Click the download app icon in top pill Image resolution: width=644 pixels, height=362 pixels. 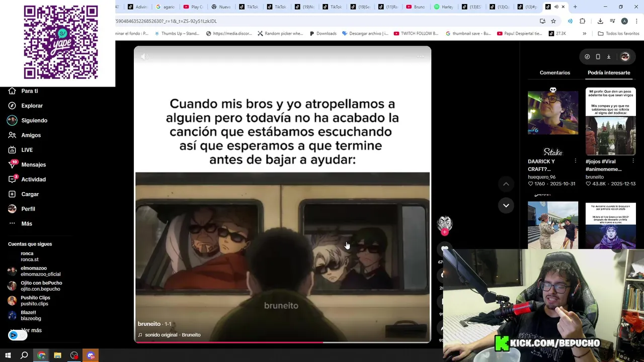point(608,57)
